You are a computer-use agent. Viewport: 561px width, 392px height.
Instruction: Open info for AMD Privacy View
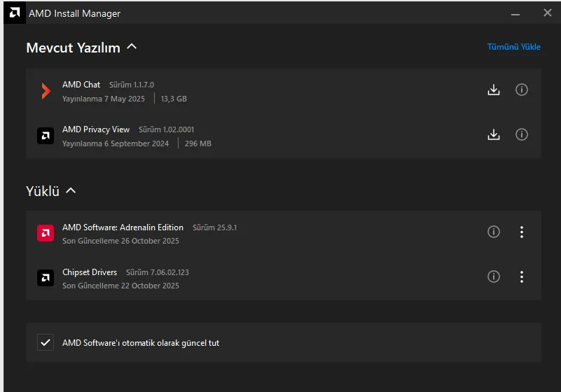click(x=522, y=134)
